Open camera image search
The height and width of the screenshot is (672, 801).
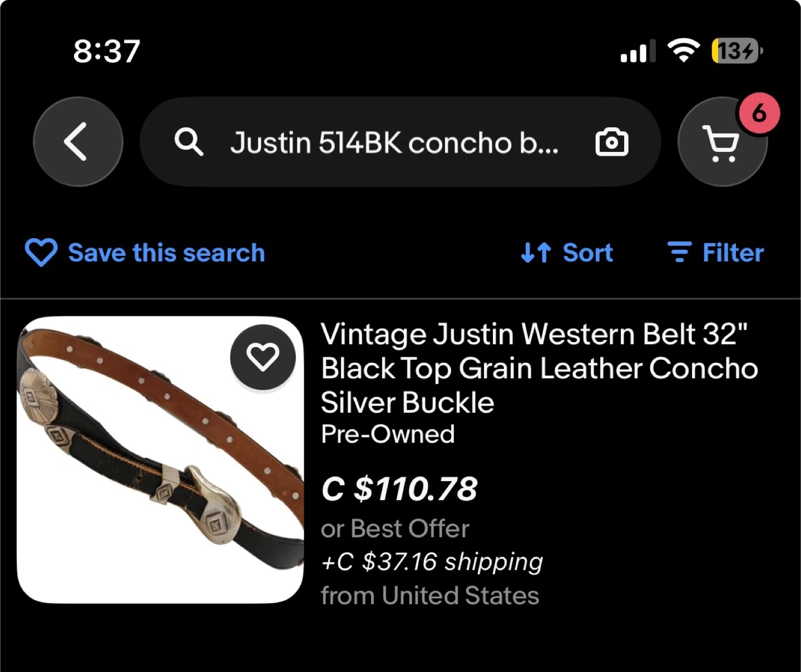click(x=611, y=142)
